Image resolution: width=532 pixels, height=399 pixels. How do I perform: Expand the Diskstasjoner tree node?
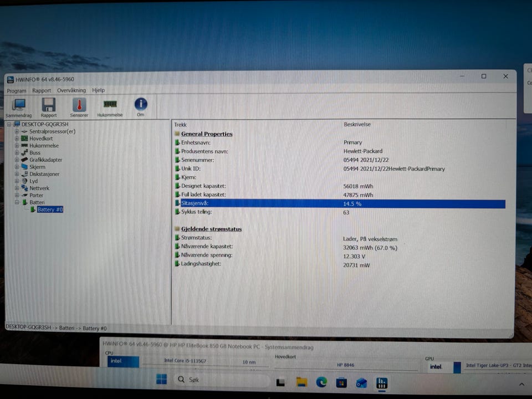(16, 174)
